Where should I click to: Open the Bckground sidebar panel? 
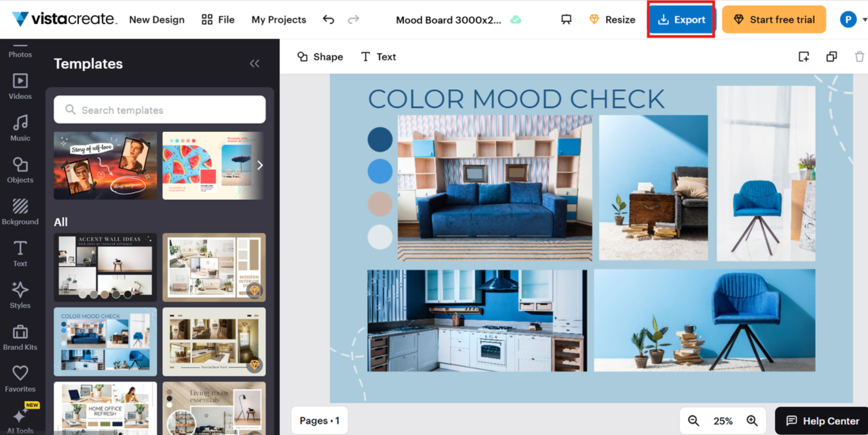tap(20, 212)
